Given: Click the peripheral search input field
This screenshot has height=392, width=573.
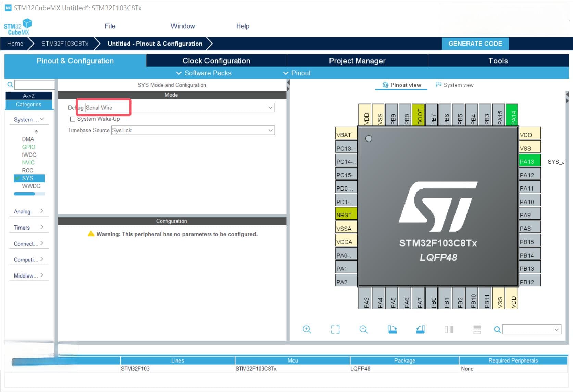Looking at the screenshot, I should pyautogui.click(x=34, y=85).
